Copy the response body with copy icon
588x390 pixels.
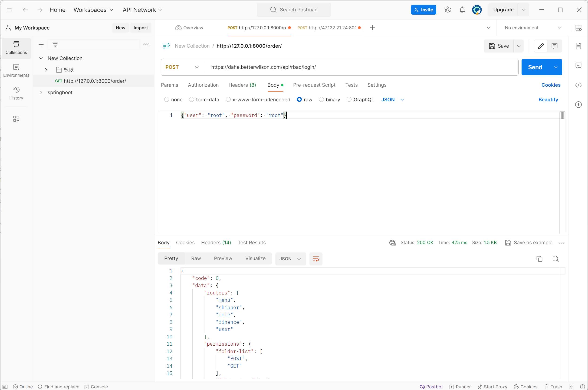pos(539,259)
